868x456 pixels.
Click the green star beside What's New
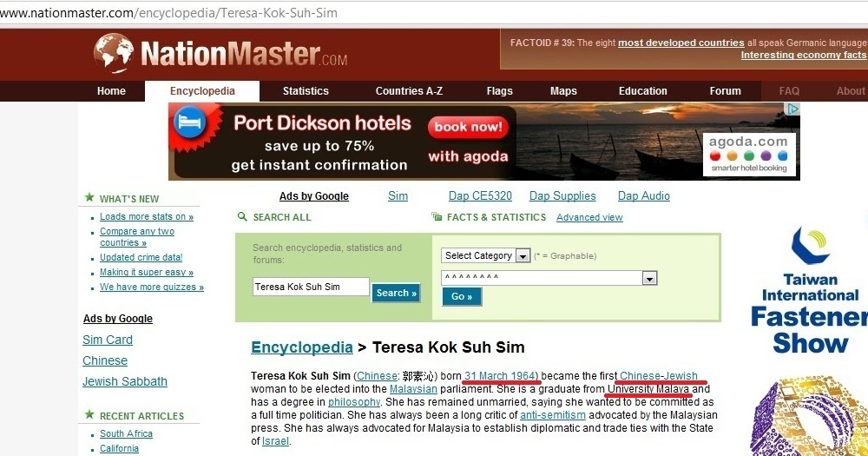pyautogui.click(x=89, y=197)
